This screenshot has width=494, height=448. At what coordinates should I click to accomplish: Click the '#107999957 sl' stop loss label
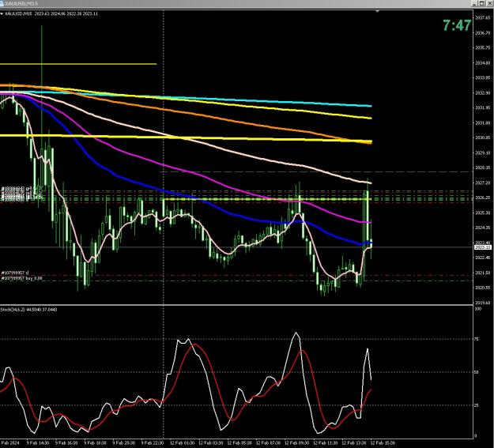coord(15,273)
